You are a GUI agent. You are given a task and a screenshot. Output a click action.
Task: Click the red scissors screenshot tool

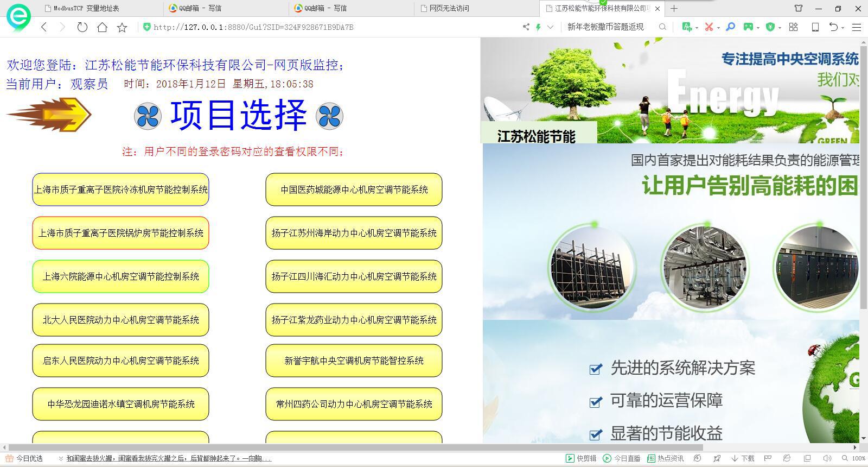click(x=709, y=27)
